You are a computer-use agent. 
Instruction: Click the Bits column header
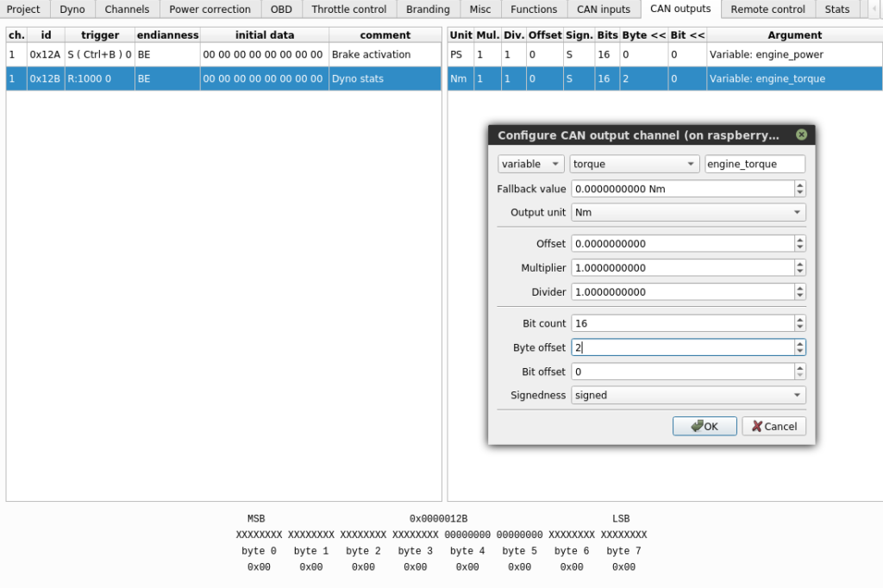pos(607,35)
